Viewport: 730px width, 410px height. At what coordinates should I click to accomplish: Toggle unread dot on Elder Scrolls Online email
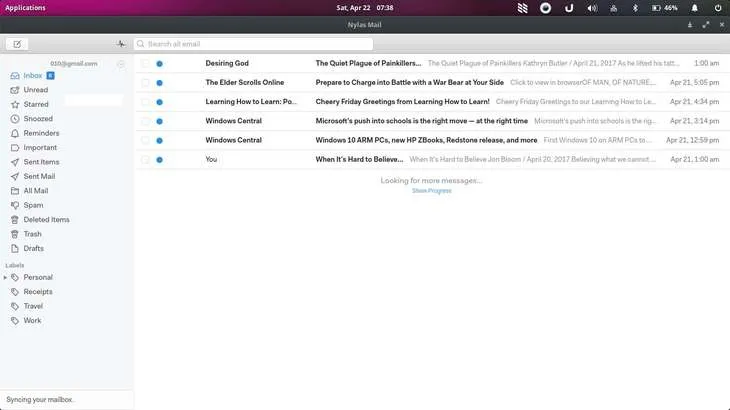160,83
